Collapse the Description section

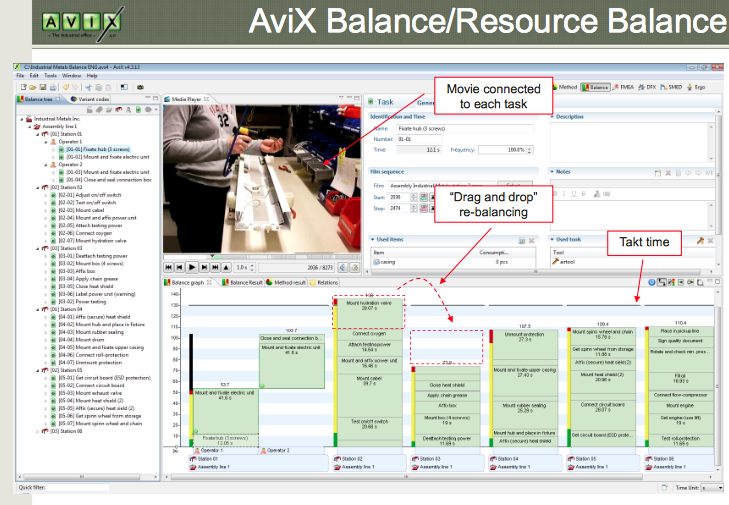[x=552, y=117]
